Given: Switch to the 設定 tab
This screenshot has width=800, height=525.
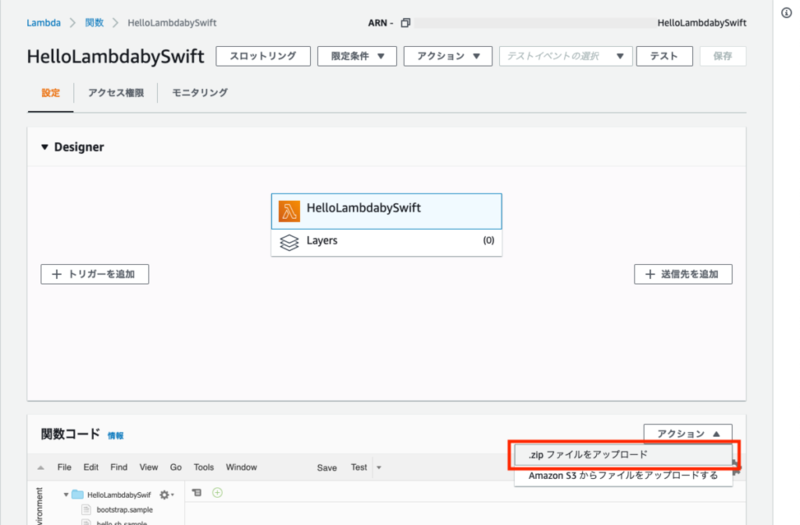Looking at the screenshot, I should point(51,93).
